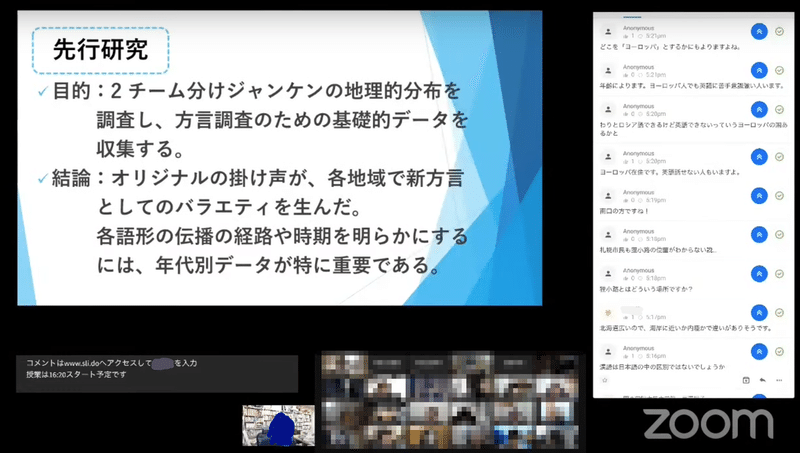This screenshot has height=453, width=800.
Task: Star the 漢語は日本語 question
Action: (x=605, y=380)
